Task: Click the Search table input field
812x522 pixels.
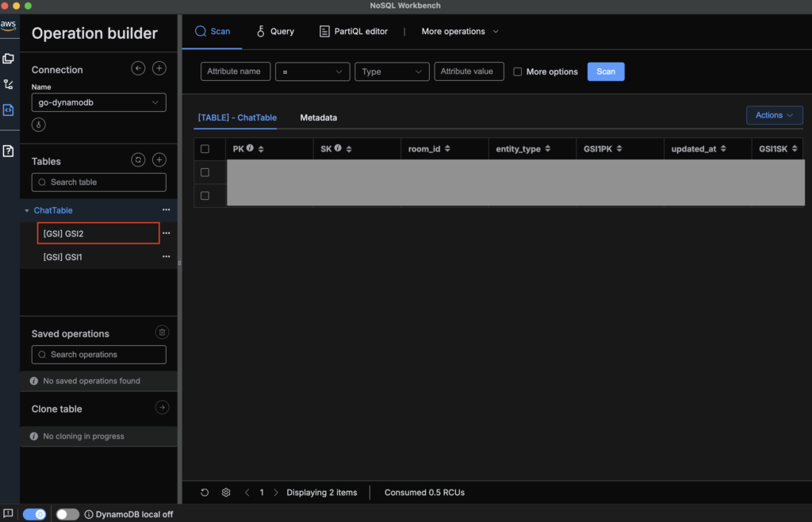Action: click(x=99, y=182)
